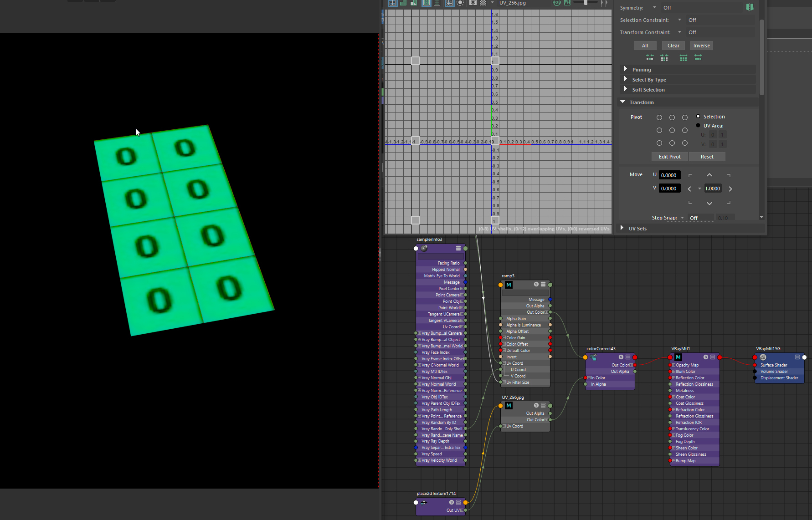The height and width of the screenshot is (520, 812).
Task: Open the texture name dropdown beside UV_256.jpg
Action: 492,3
